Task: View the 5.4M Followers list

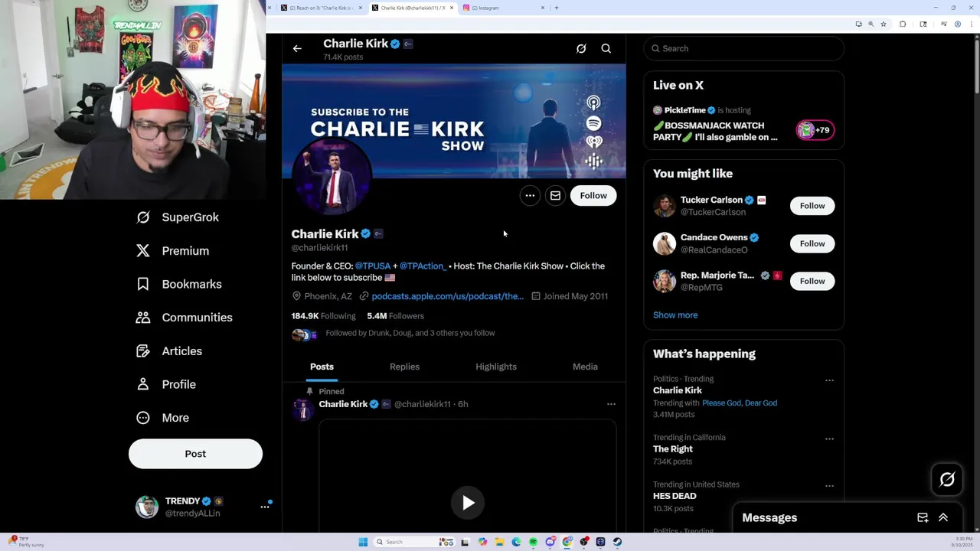Action: pos(395,316)
